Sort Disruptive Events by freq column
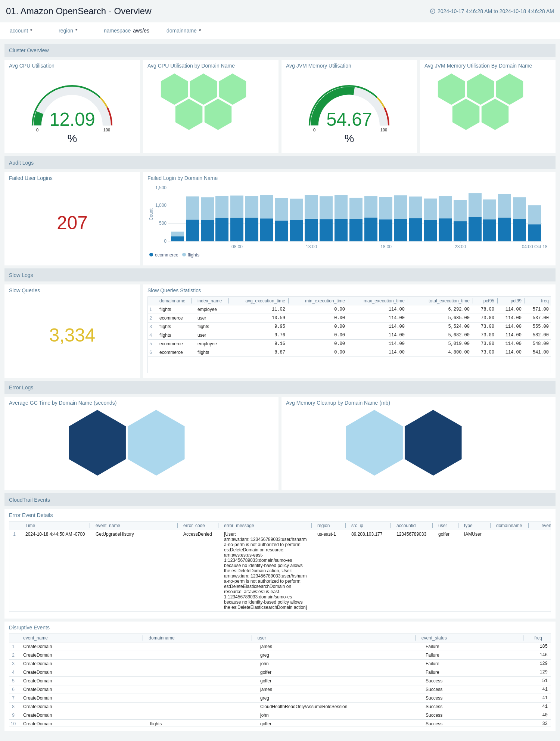560x741 pixels. [x=538, y=638]
